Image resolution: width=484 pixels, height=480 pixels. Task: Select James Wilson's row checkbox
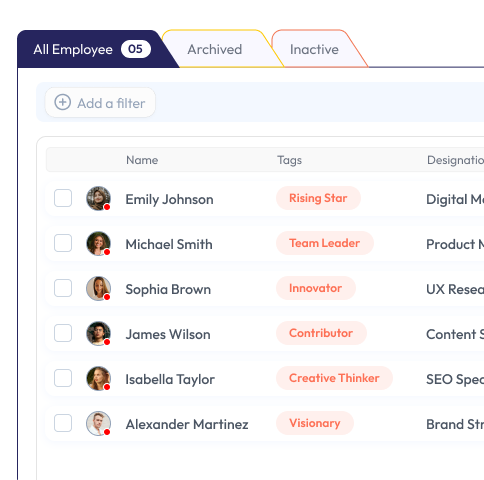coord(63,333)
